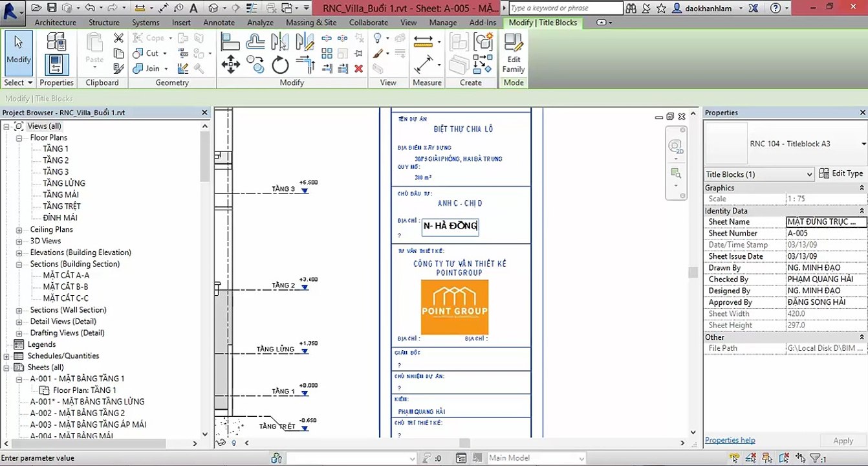
Task: Click the Sheet Name value field
Action: pyautogui.click(x=826, y=222)
